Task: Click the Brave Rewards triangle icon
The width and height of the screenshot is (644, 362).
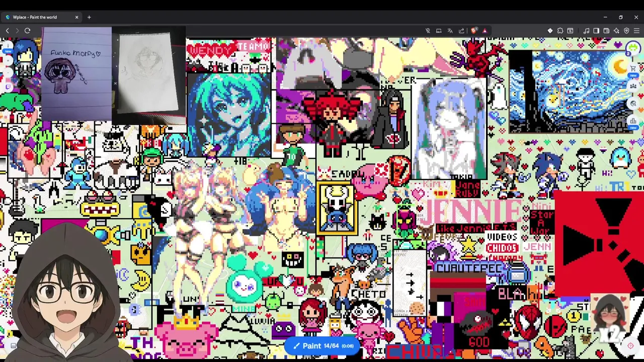Action: (485, 31)
